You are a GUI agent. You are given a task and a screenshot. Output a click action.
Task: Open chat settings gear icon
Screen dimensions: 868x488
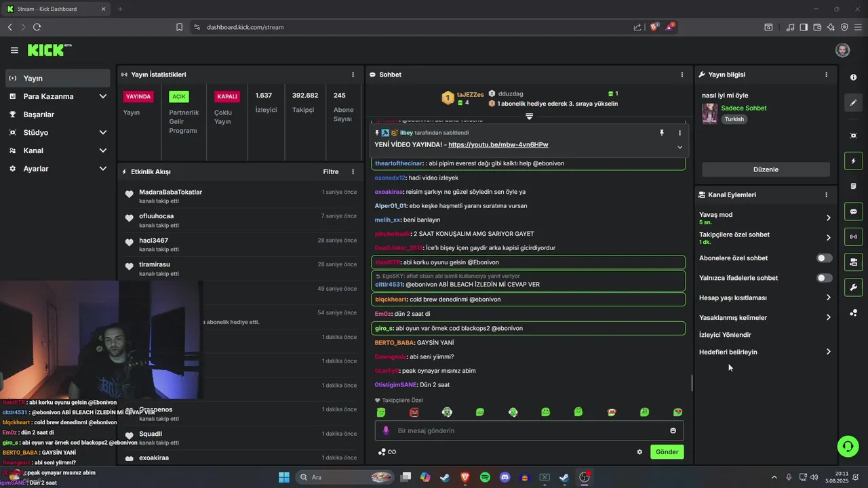coord(639,452)
